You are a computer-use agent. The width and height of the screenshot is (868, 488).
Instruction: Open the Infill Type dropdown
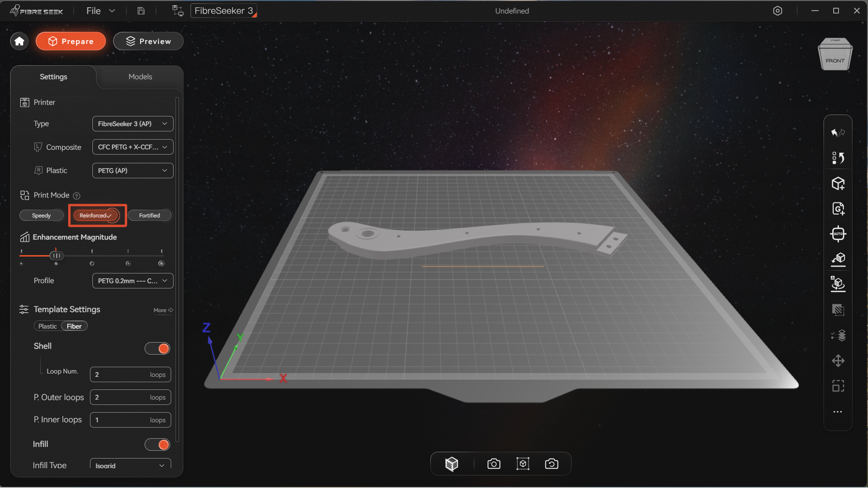click(x=131, y=465)
